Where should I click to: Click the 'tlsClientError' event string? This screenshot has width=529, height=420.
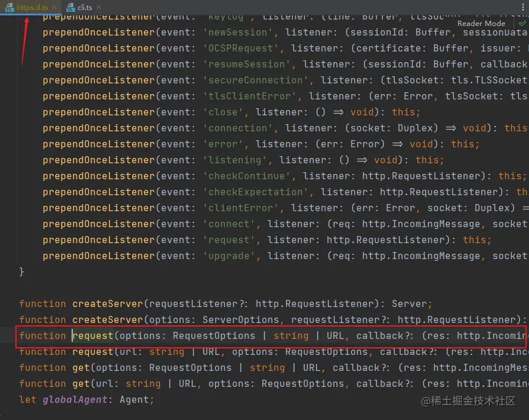(x=250, y=96)
